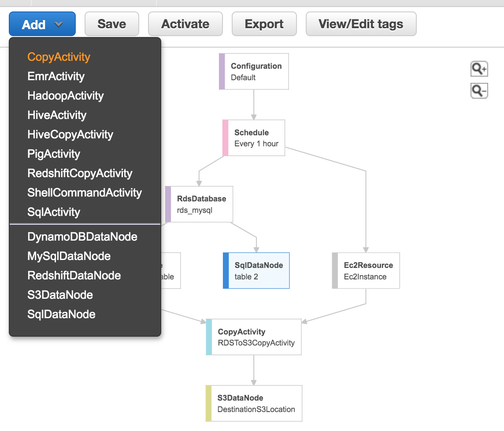Select the Configuration Default node
The height and width of the screenshot is (431, 504).
click(256, 71)
